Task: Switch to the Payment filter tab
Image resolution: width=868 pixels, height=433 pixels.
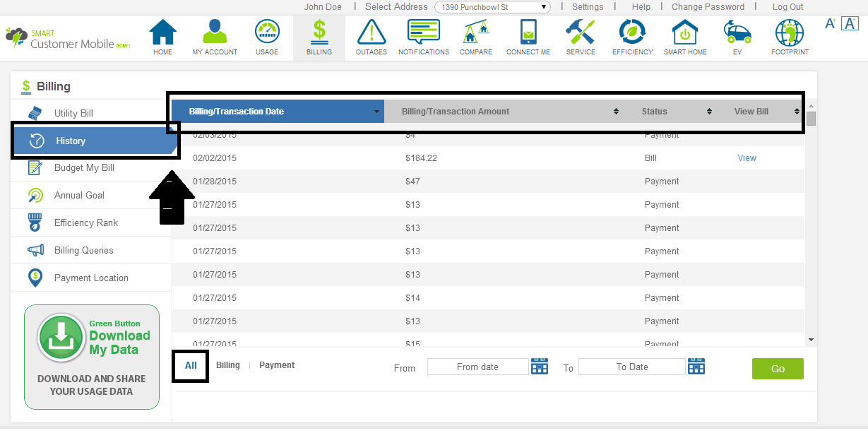Action: (277, 365)
